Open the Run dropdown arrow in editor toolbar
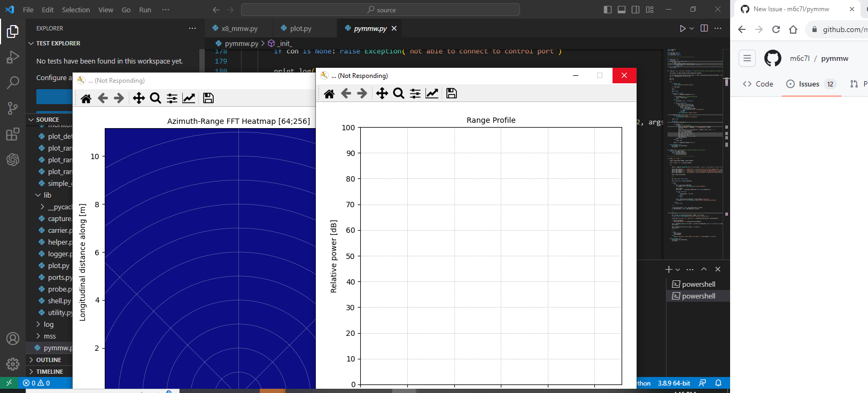The width and height of the screenshot is (868, 393). [692, 28]
